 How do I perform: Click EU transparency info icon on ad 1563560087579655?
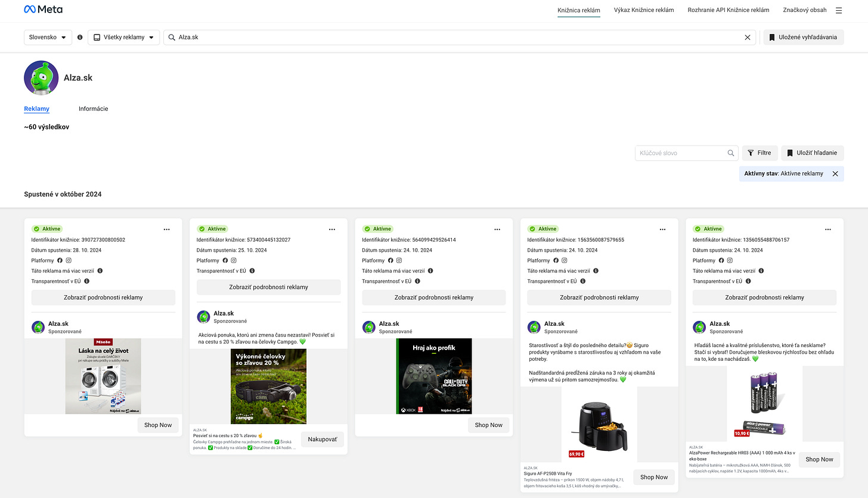coord(582,281)
